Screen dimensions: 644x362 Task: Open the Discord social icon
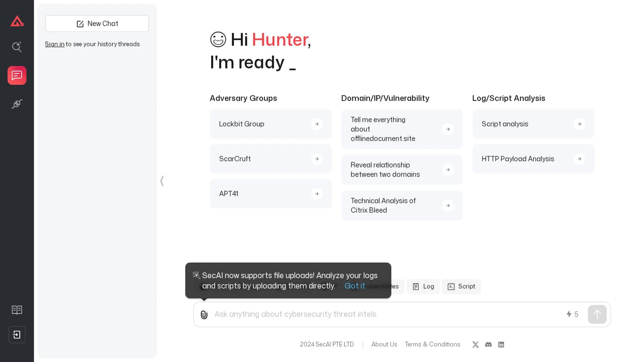coord(488,345)
